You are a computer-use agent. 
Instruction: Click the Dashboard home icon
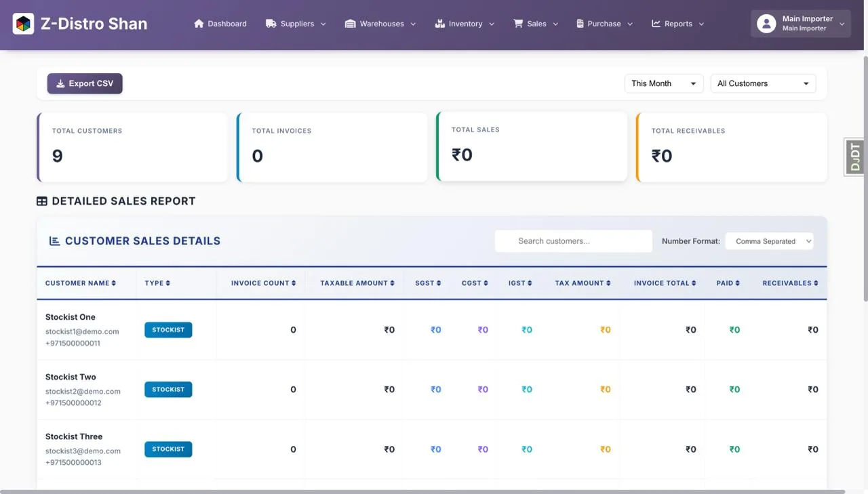[x=199, y=24]
